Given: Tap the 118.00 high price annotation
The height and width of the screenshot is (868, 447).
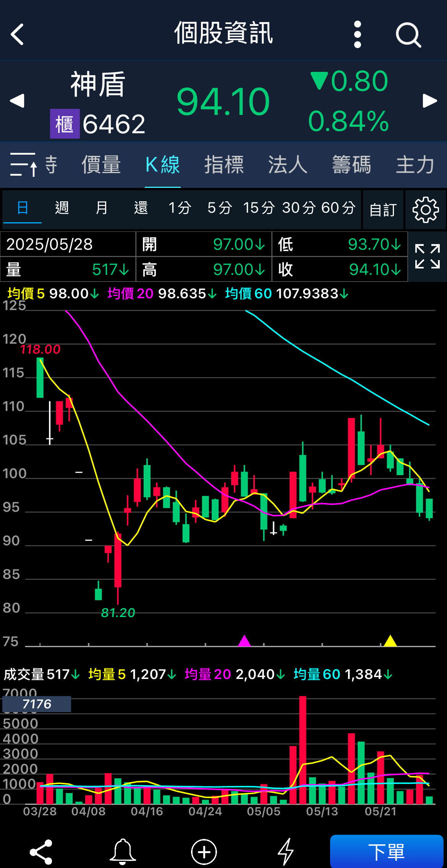Looking at the screenshot, I should (40, 349).
